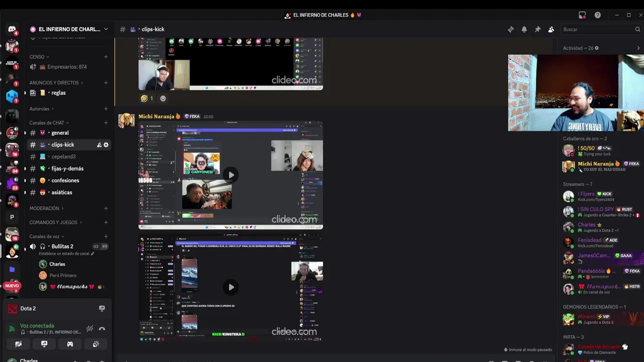This screenshot has height=362, width=644.
Task: Expand the Actividad panel chevron
Action: [x=638, y=48]
